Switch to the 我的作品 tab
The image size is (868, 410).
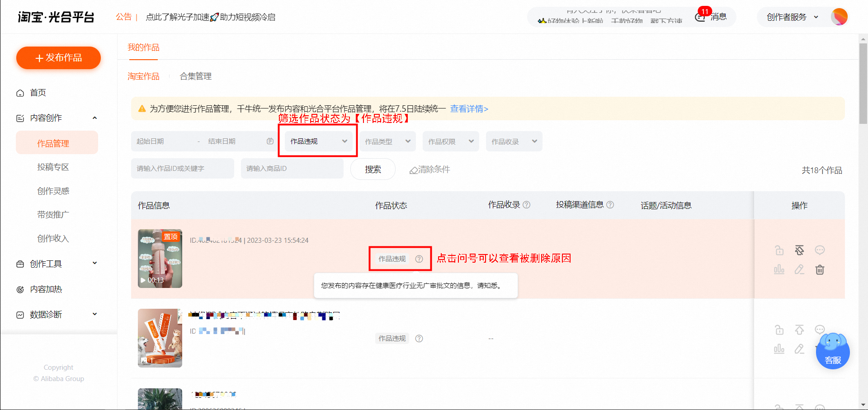coord(143,47)
